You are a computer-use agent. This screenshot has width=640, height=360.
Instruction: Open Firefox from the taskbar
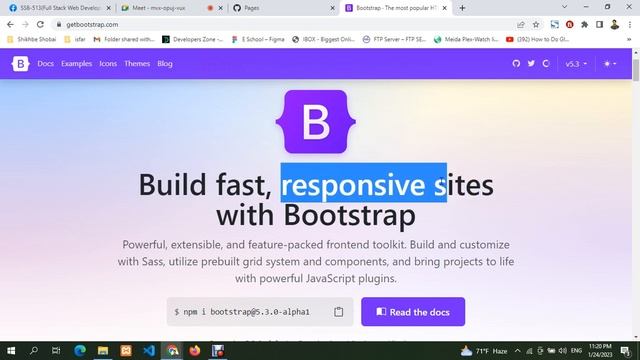coord(195,351)
